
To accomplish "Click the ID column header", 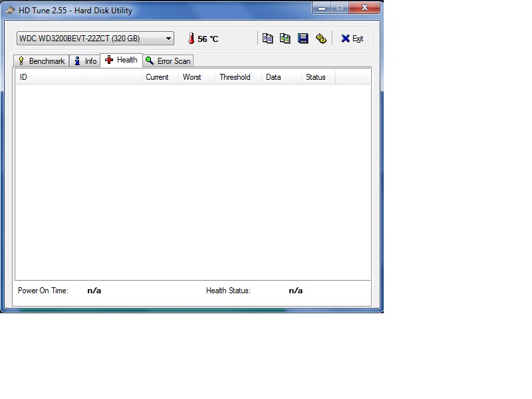I will pyautogui.click(x=78, y=77).
